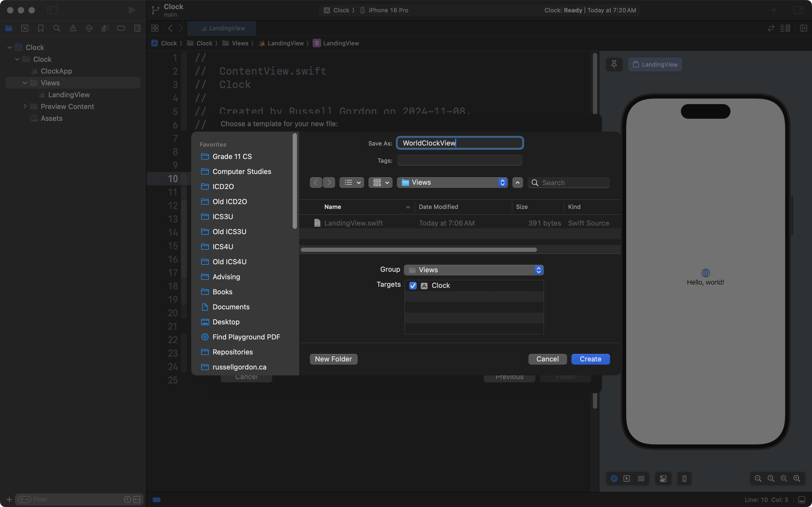Click the variants grid icon in preview
The width and height of the screenshot is (812, 507).
(x=641, y=479)
